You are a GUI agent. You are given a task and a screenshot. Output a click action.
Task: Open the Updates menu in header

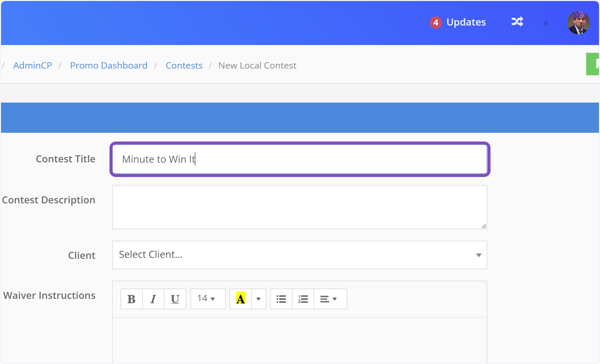coord(465,22)
